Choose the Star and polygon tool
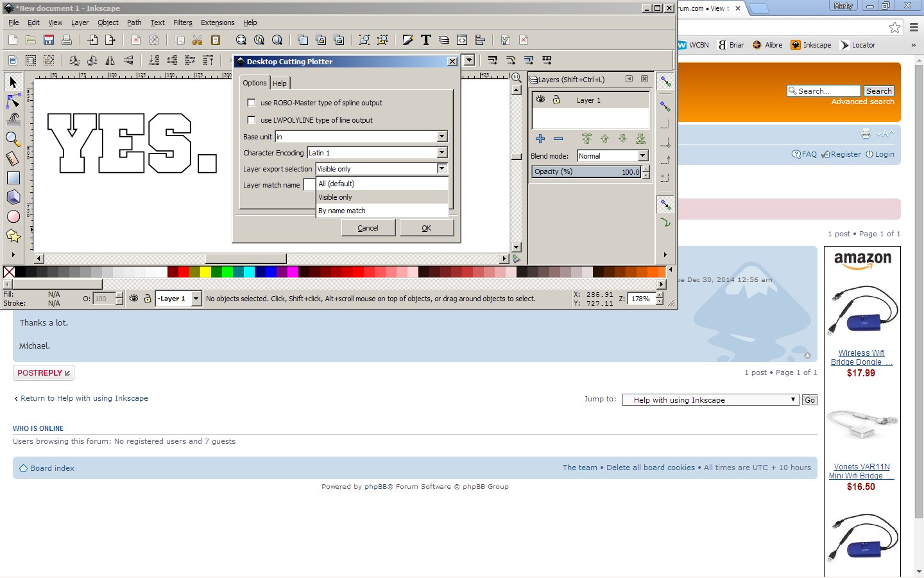924x578 pixels. [x=13, y=236]
